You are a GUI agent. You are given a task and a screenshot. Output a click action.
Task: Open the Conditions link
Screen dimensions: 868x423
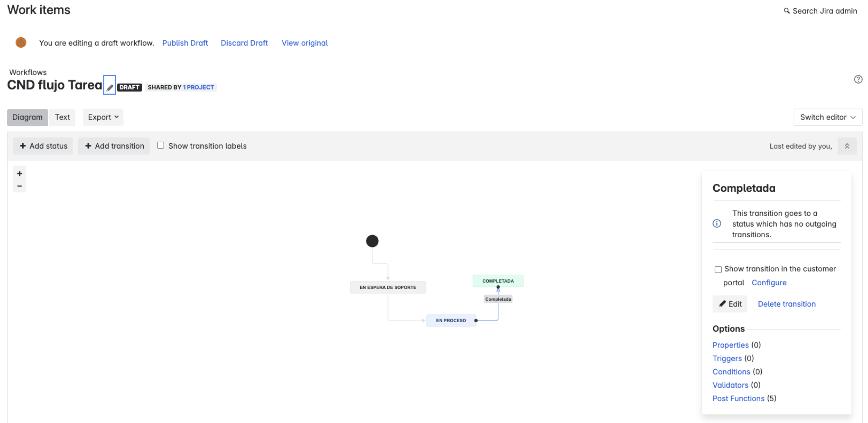click(x=731, y=371)
